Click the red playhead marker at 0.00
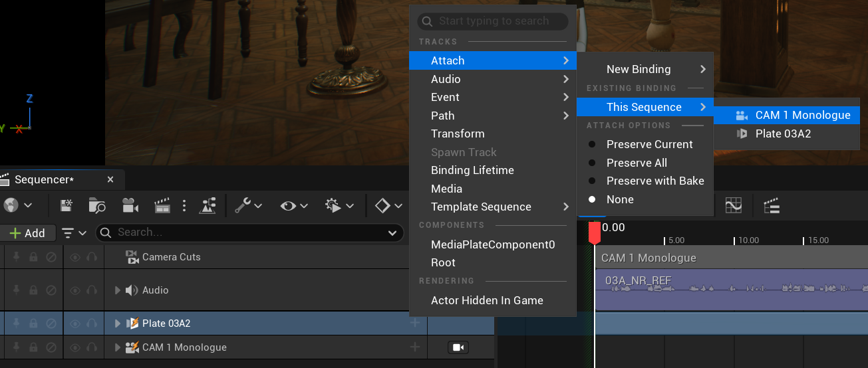The height and width of the screenshot is (368, 868). [595, 232]
